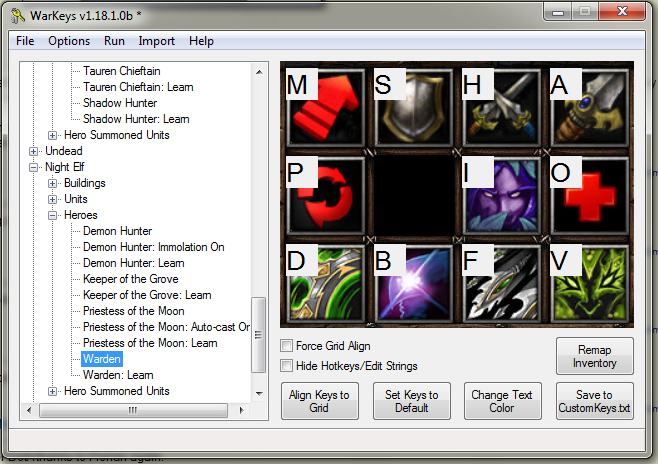Open the Run menu
The width and height of the screenshot is (658, 464).
[114, 41]
